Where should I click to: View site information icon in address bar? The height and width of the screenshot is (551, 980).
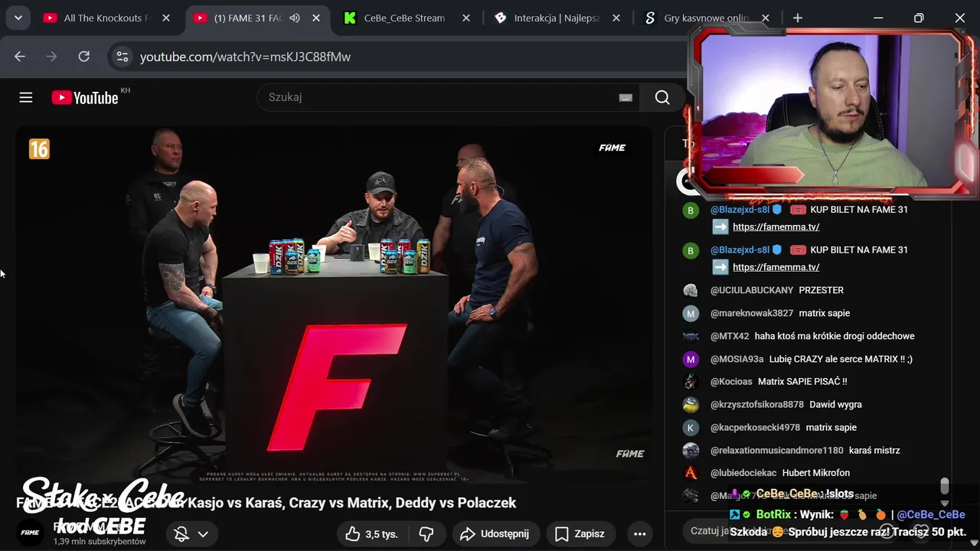(x=122, y=57)
